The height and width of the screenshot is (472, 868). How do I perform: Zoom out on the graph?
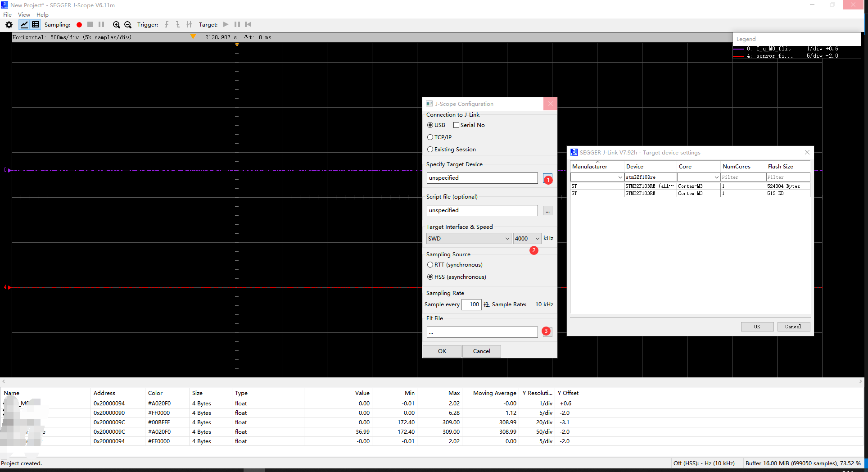tap(128, 25)
